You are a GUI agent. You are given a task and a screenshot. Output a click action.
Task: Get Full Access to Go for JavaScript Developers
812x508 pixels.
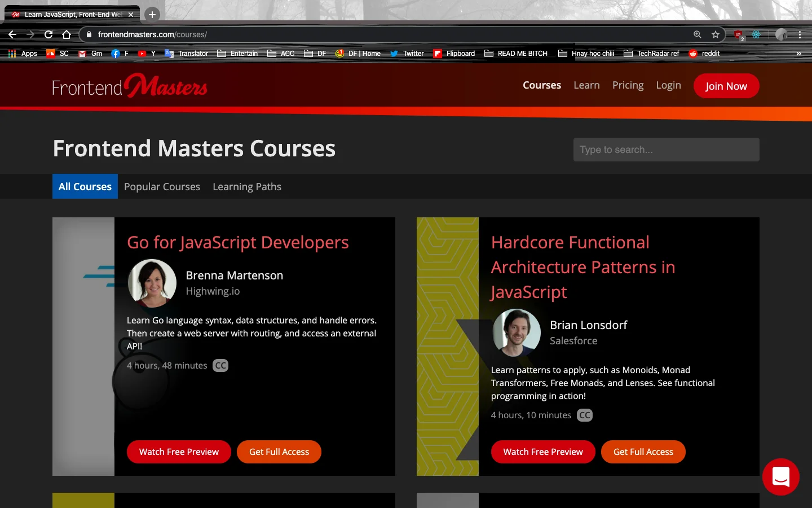279,452
